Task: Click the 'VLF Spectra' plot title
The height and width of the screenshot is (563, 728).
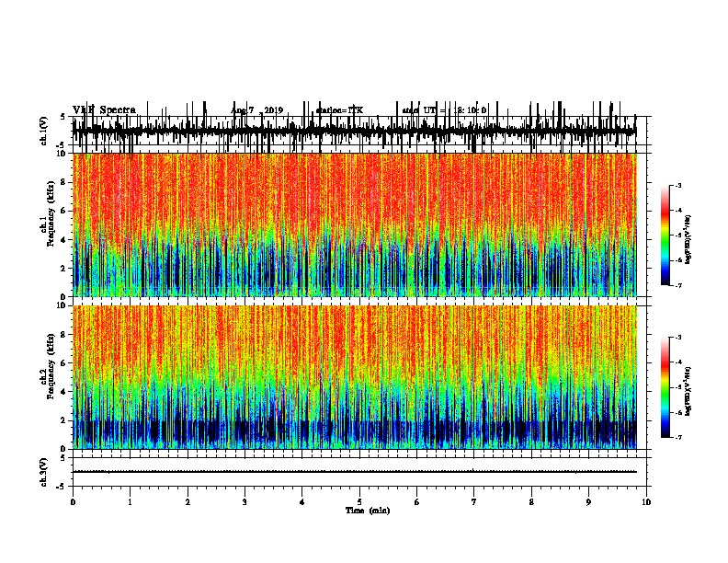Action: coord(104,110)
